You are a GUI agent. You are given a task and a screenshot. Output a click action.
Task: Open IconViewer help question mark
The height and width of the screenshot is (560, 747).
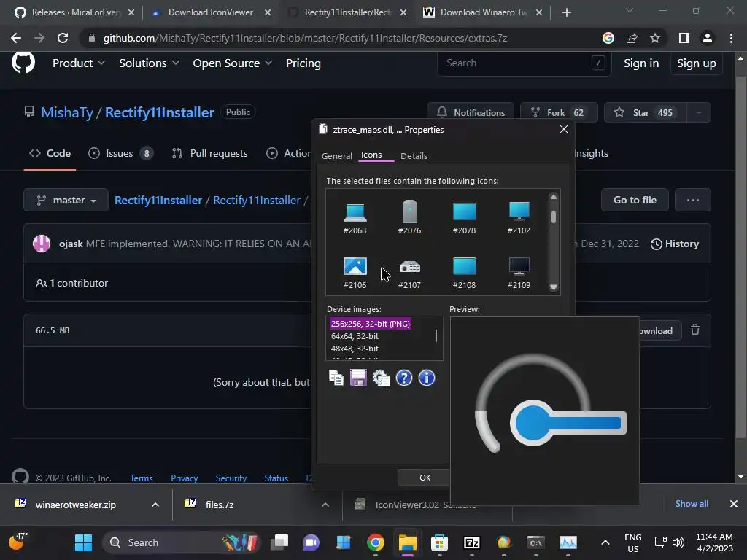coord(404,378)
